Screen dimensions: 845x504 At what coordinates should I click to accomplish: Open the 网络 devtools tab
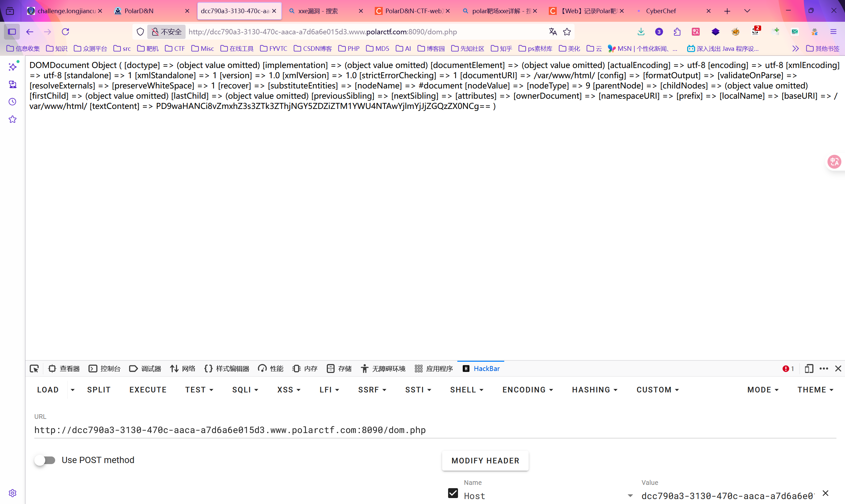pos(183,368)
